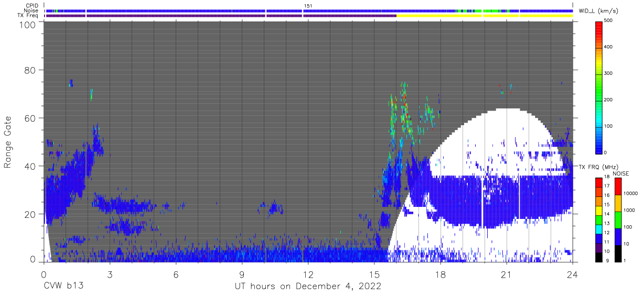The height and width of the screenshot is (297, 644).
Task: Click the 'UT hours on December 4, 2022' title
Action: (307, 287)
